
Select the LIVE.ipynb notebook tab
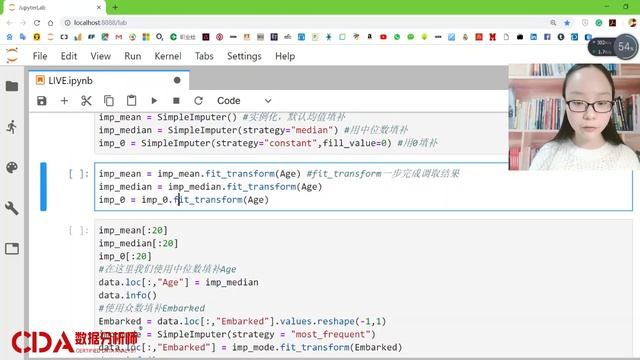pyautogui.click(x=108, y=80)
